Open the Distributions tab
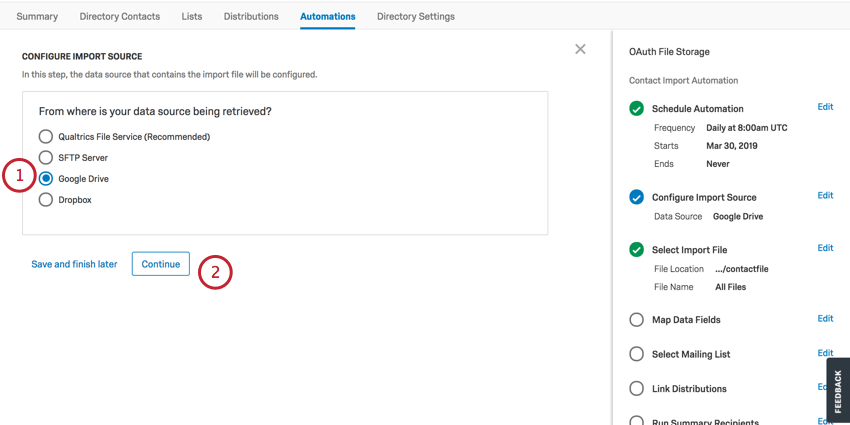This screenshot has width=850, height=425. click(251, 16)
